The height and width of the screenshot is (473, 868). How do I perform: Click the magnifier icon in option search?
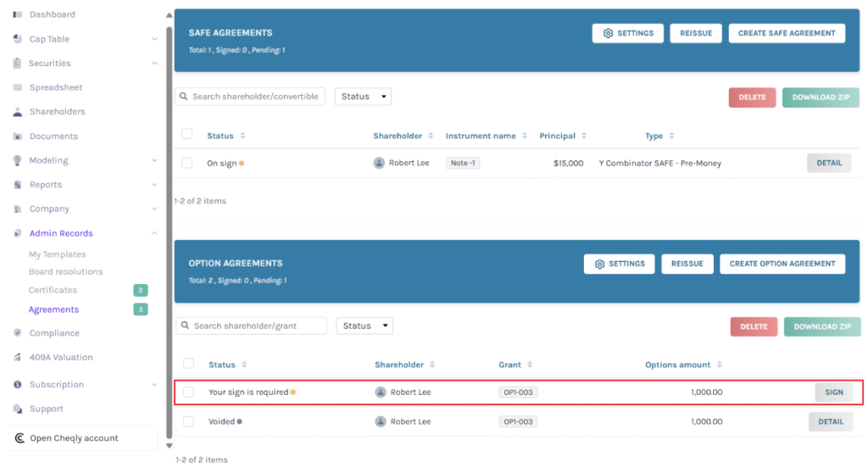[x=186, y=326]
